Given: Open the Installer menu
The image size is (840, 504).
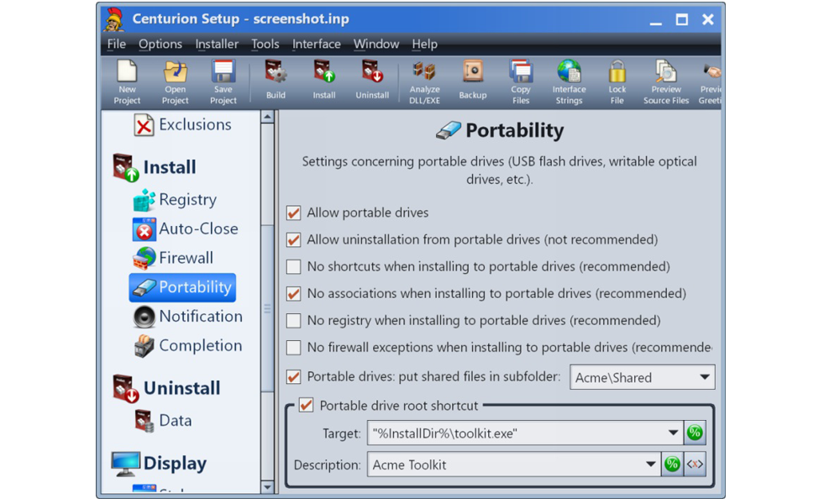Looking at the screenshot, I should 217,44.
